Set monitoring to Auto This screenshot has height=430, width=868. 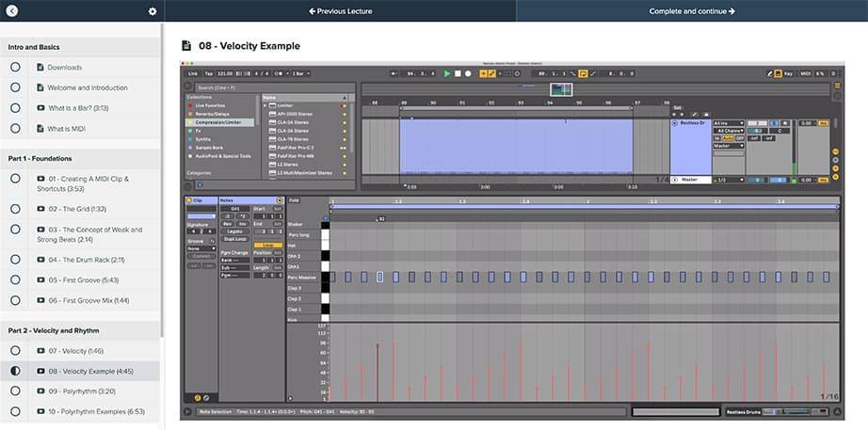[729, 137]
